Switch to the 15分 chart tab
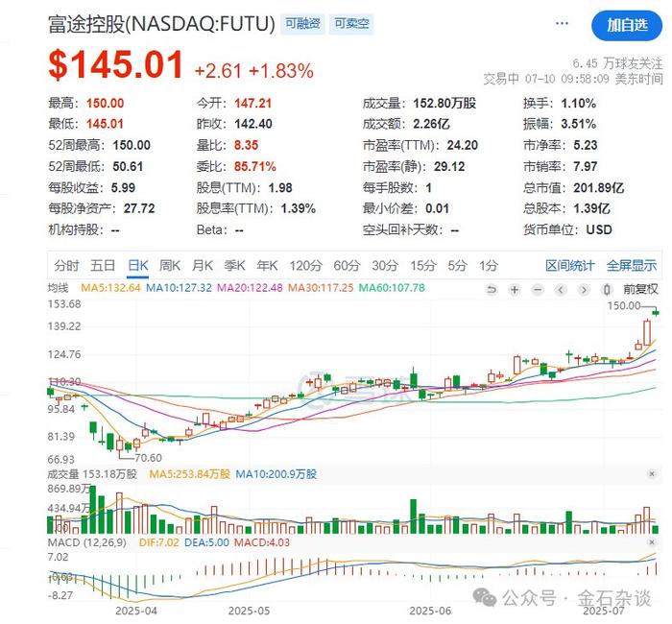The width and height of the screenshot is (672, 624). (x=423, y=266)
